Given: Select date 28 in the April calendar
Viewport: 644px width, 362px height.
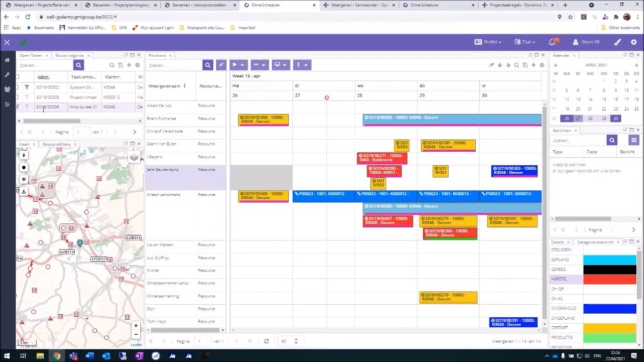Looking at the screenshot, I should pyautogui.click(x=591, y=119).
